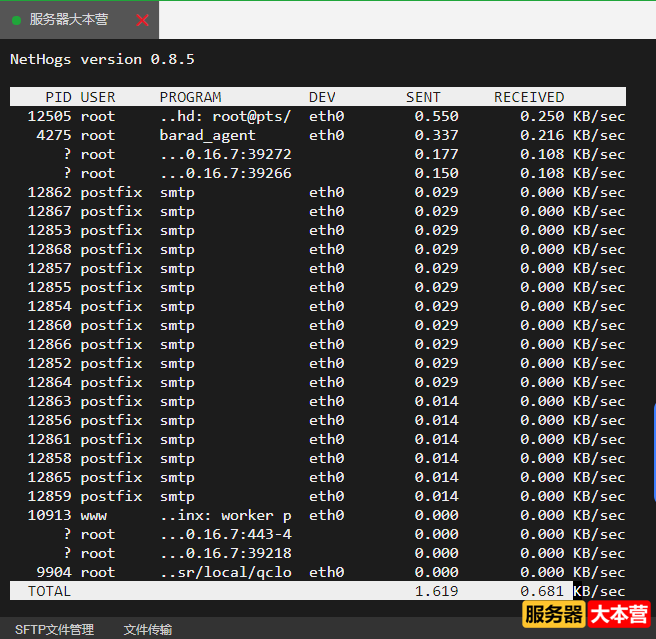Click the PROGRAM column header

[x=190, y=97]
